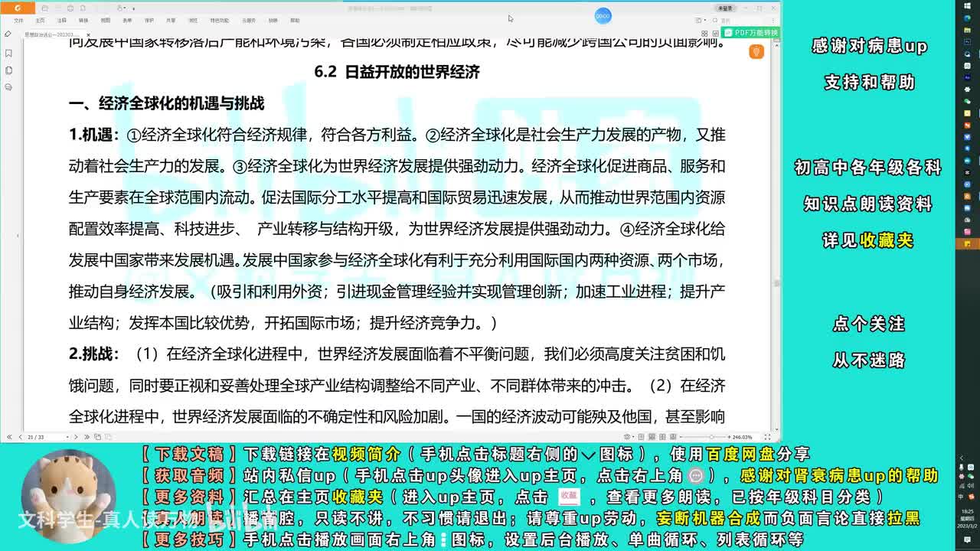Switch to the 注释 ribbon tab
980x551 pixels.
(62, 21)
